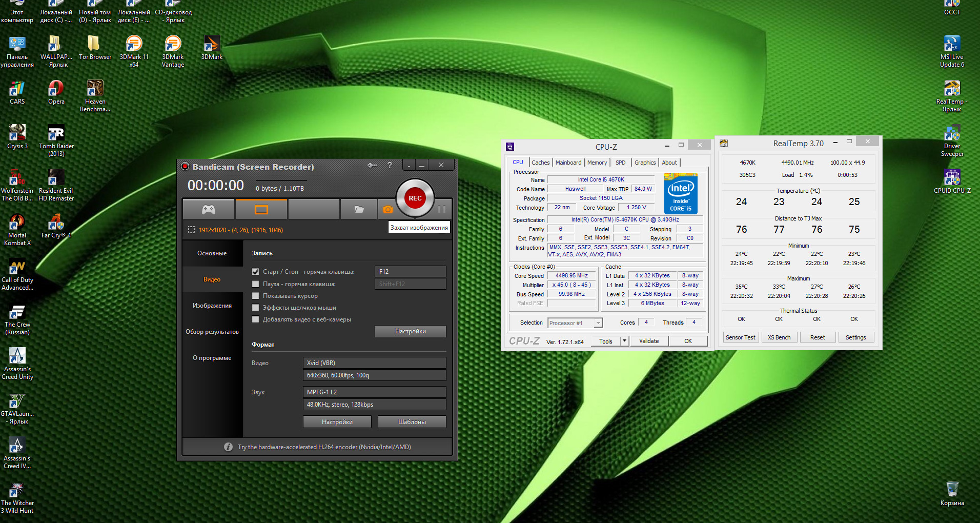The width and height of the screenshot is (980, 523).
Task: Launch XS Bench in RealTemp
Action: [779, 337]
